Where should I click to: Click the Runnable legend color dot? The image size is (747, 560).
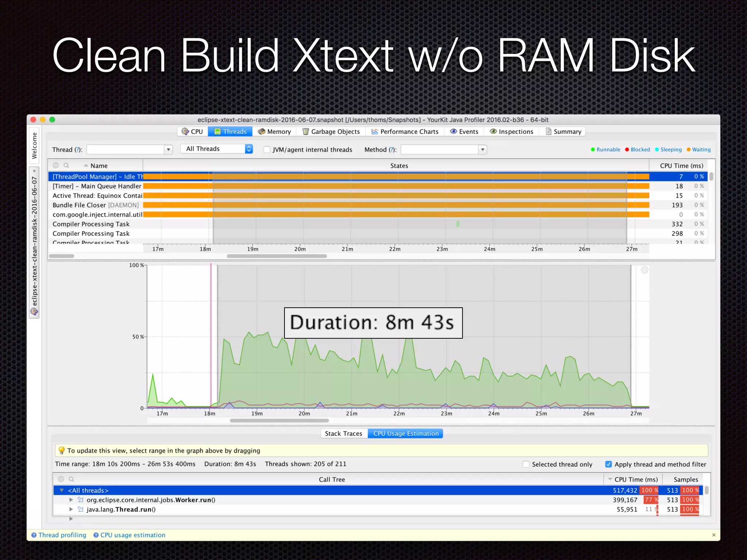point(593,149)
